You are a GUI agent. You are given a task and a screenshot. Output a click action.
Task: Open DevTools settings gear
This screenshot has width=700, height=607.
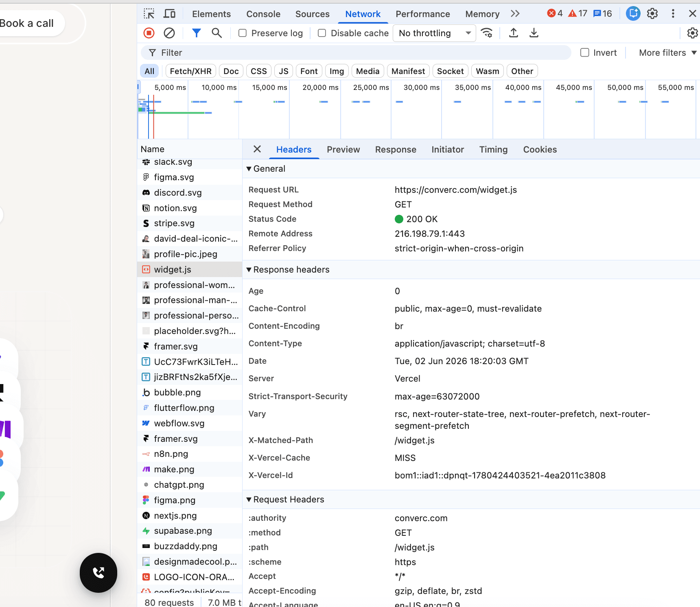[x=652, y=14]
